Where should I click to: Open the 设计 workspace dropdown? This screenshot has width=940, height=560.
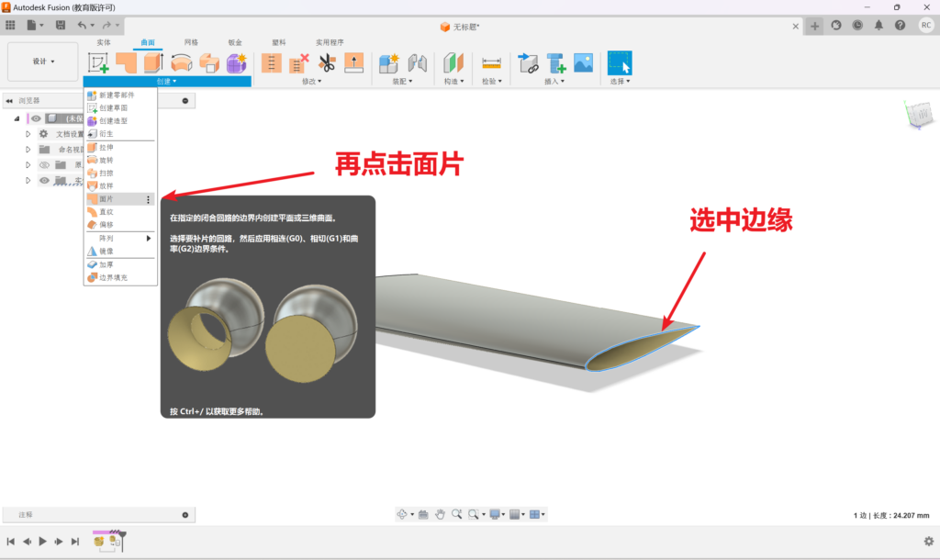click(x=43, y=62)
